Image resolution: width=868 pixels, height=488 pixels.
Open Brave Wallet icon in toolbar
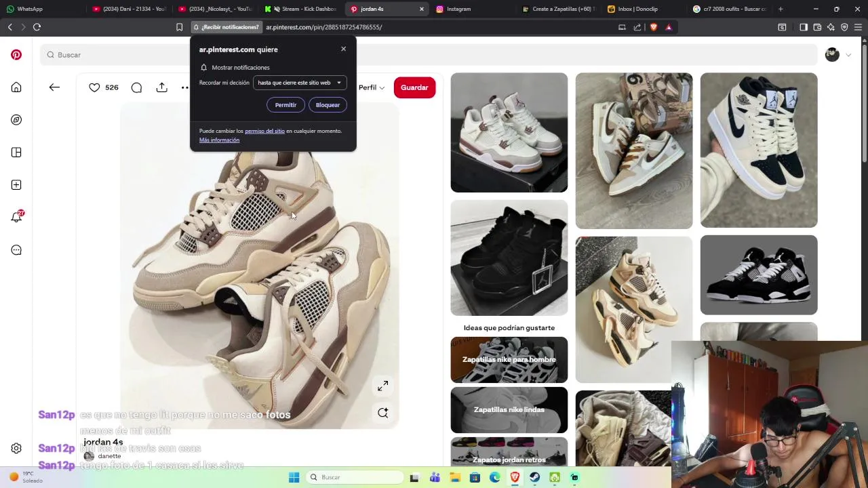817,27
